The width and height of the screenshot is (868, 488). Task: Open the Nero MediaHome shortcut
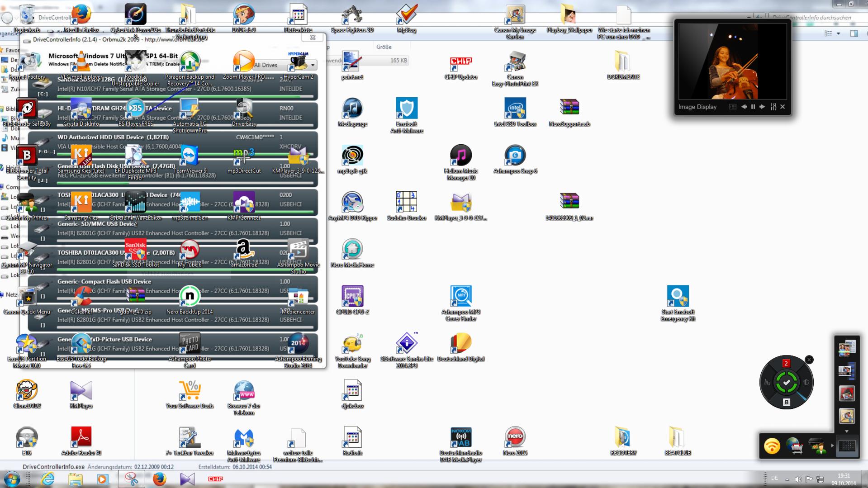pos(352,253)
